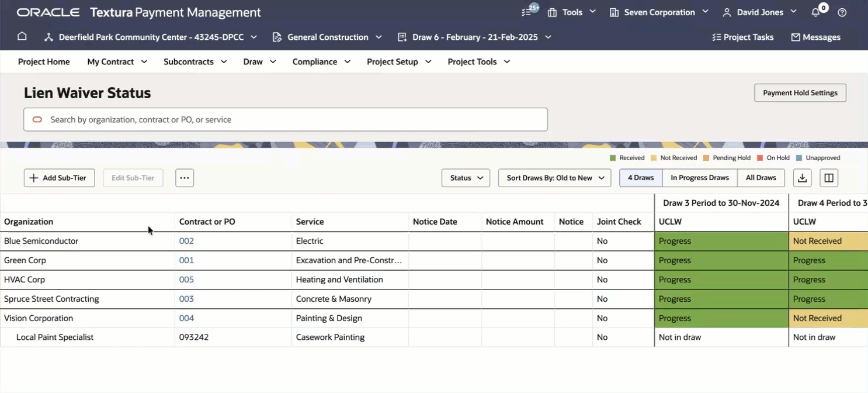Viewport: 868px width, 393px height.
Task: Expand the Tools dropdown
Action: pos(592,12)
